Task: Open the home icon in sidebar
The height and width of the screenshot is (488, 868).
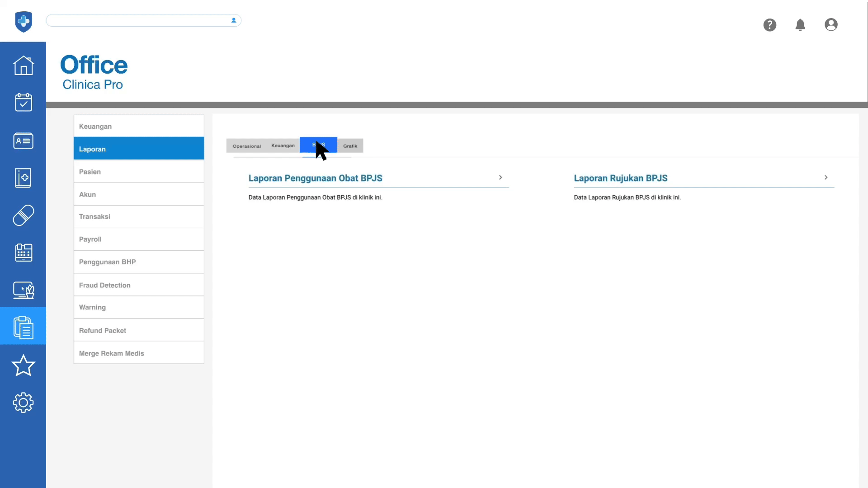Action: (23, 66)
